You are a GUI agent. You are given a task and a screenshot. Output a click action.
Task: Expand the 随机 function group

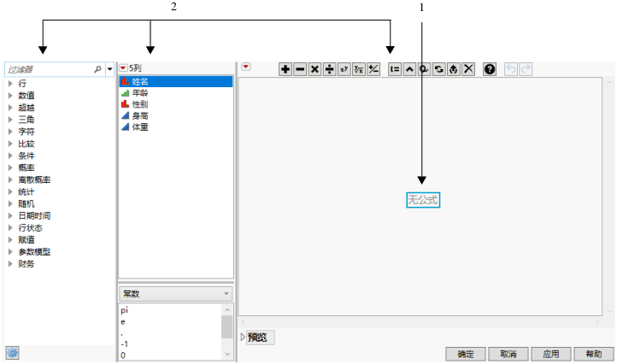click(10, 203)
